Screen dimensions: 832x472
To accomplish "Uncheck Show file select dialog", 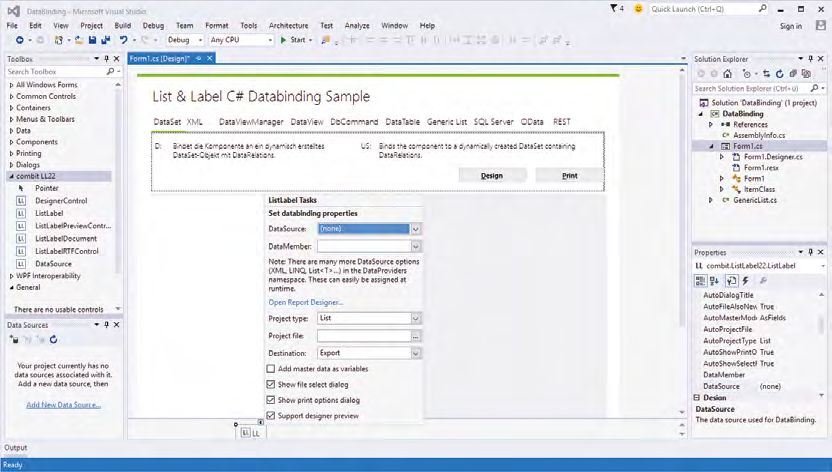I will tap(271, 384).
